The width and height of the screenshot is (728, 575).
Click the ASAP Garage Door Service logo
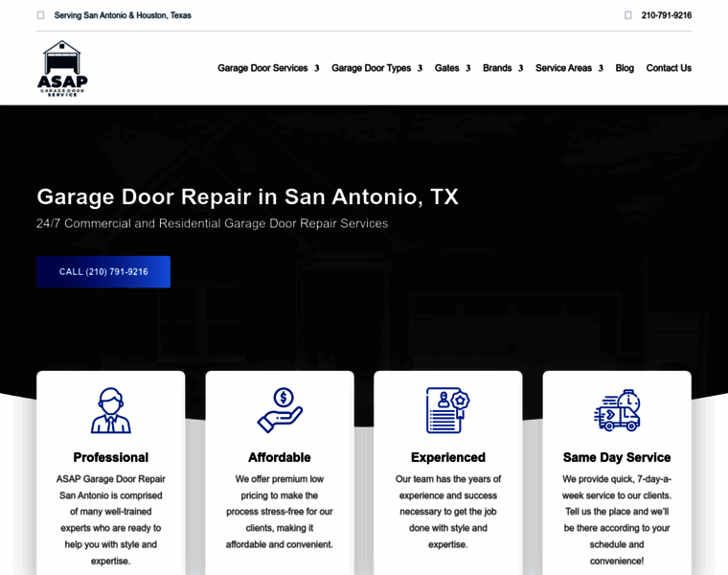(x=62, y=68)
